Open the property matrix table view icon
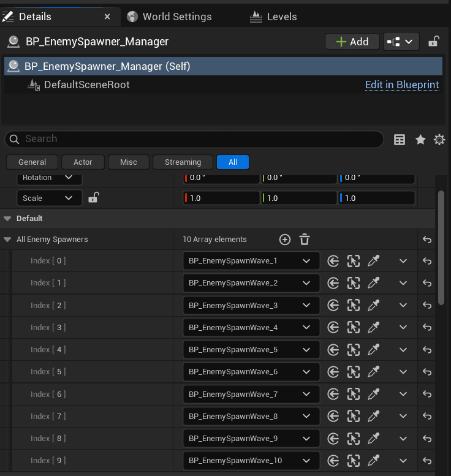 point(400,140)
